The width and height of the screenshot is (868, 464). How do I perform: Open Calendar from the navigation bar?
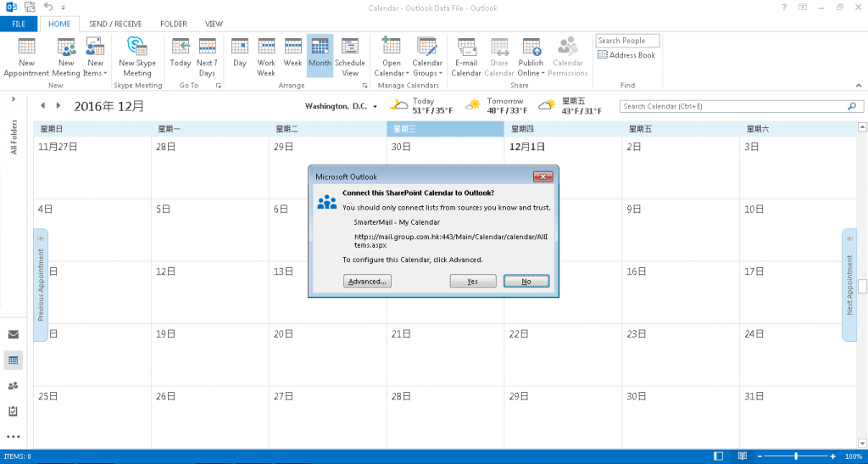click(14, 361)
